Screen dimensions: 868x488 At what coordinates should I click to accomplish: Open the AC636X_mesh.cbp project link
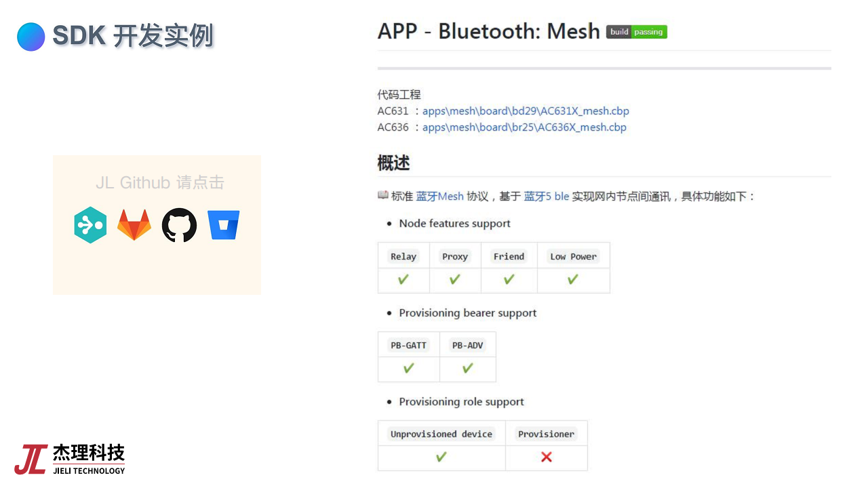coord(524,127)
